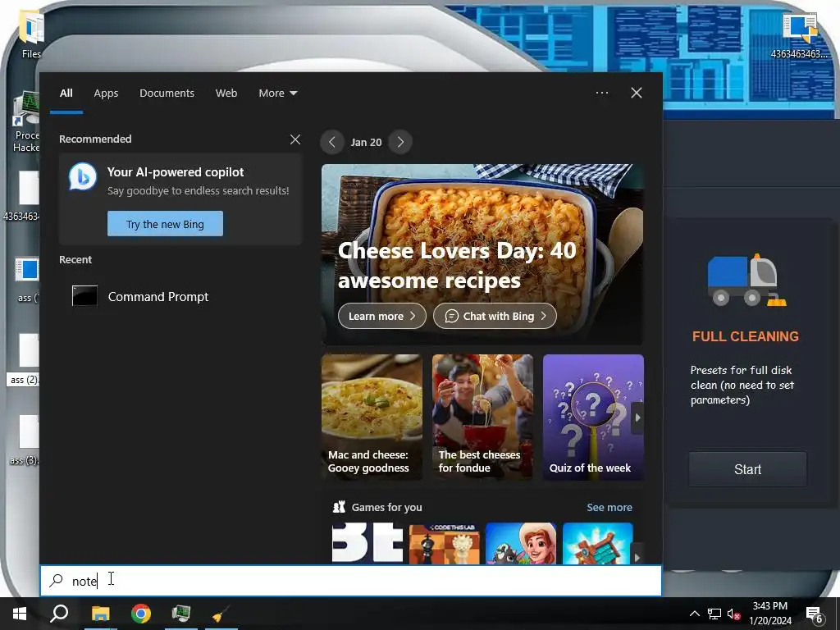Go to previous day before Jan 20
Image resolution: width=840 pixels, height=630 pixels.
[332, 142]
